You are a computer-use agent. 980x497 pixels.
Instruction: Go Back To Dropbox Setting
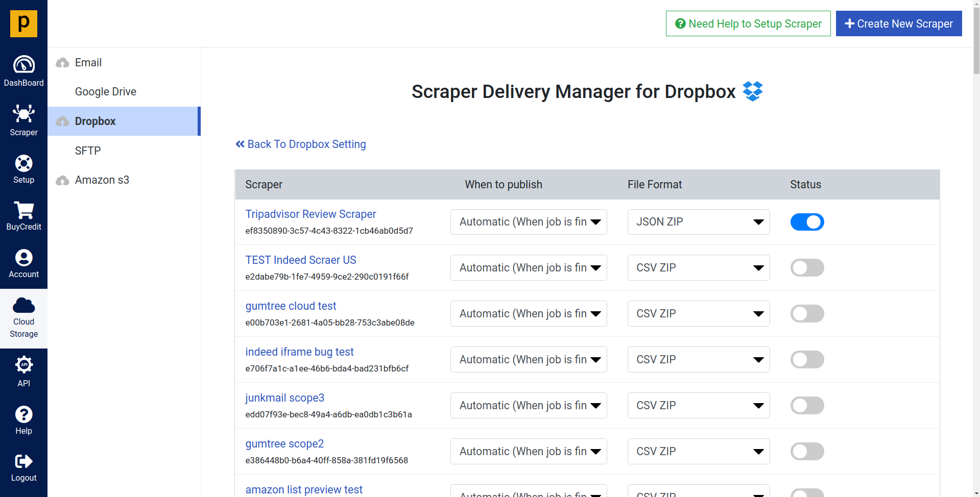pyautogui.click(x=301, y=144)
